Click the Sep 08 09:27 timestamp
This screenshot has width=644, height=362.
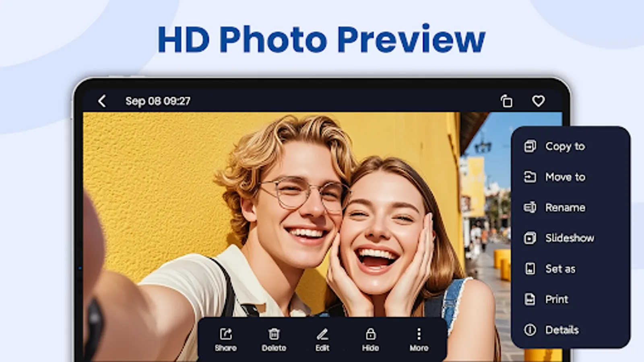[158, 101]
